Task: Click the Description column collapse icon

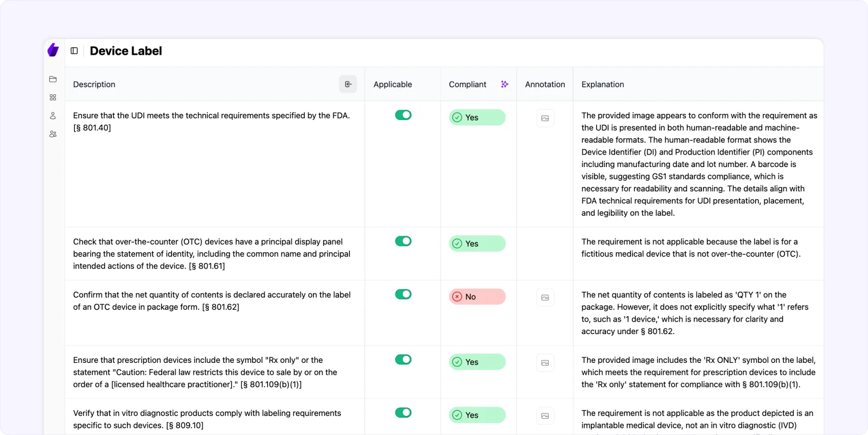Action: coord(348,84)
